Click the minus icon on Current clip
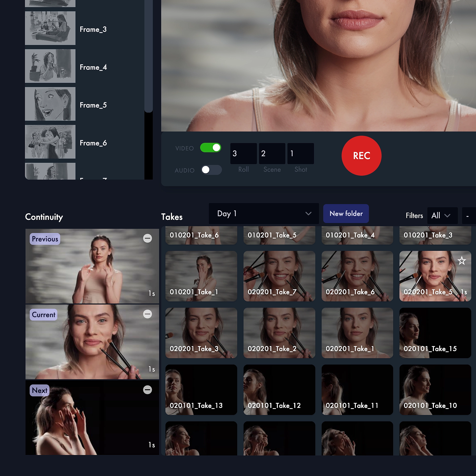Image resolution: width=476 pixels, height=476 pixels. coord(147,314)
